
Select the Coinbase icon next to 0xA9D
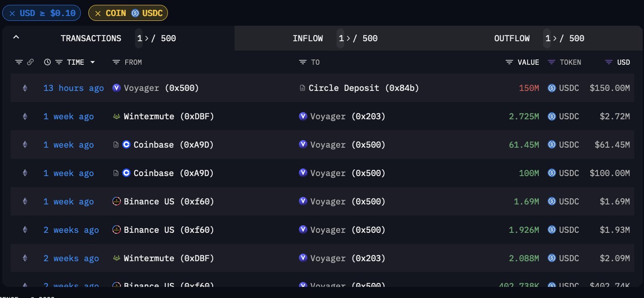[x=126, y=145]
